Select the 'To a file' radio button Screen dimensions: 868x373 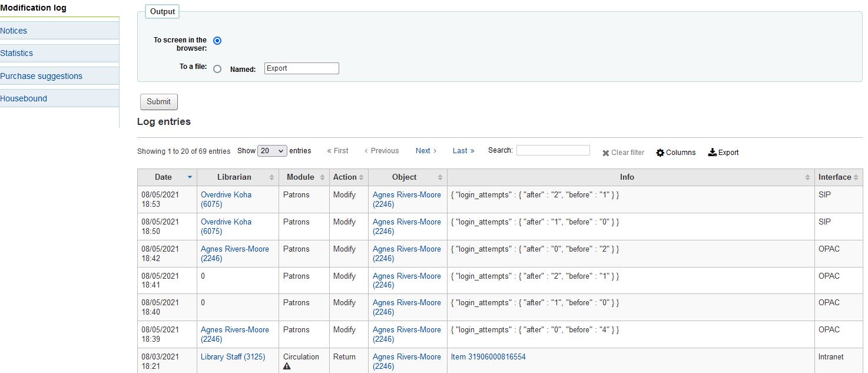point(217,69)
